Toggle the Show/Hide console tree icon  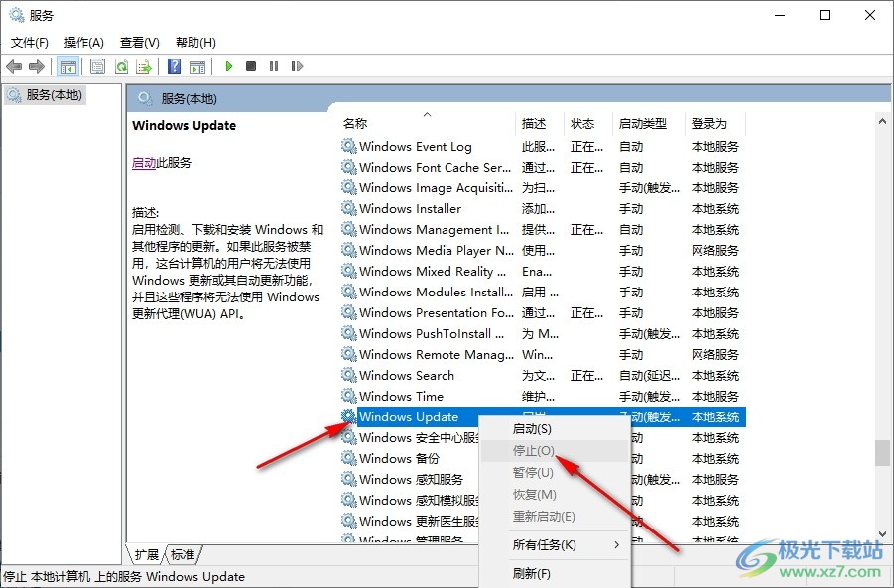pos(67,66)
